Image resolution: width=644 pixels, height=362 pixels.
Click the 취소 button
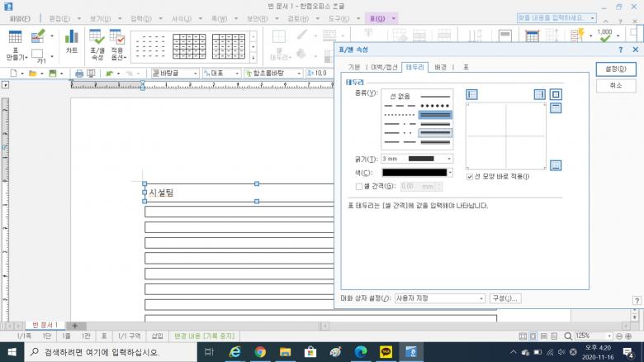pos(615,86)
